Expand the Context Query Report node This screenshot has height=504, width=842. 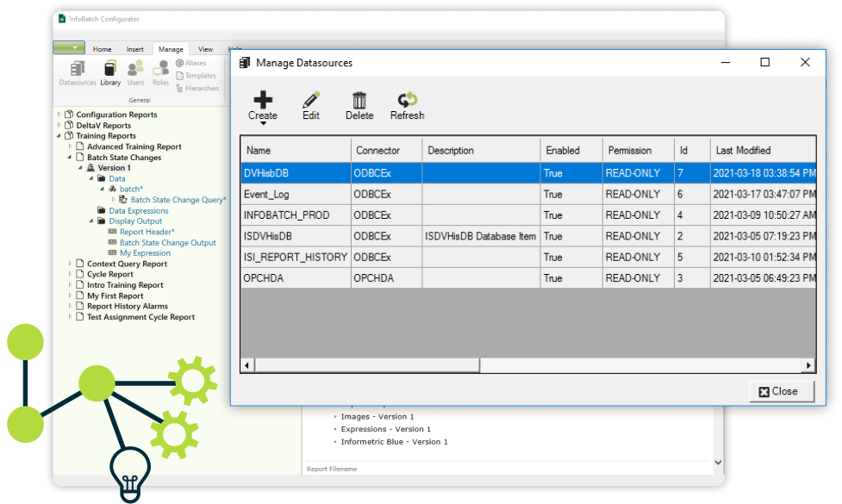(x=70, y=264)
